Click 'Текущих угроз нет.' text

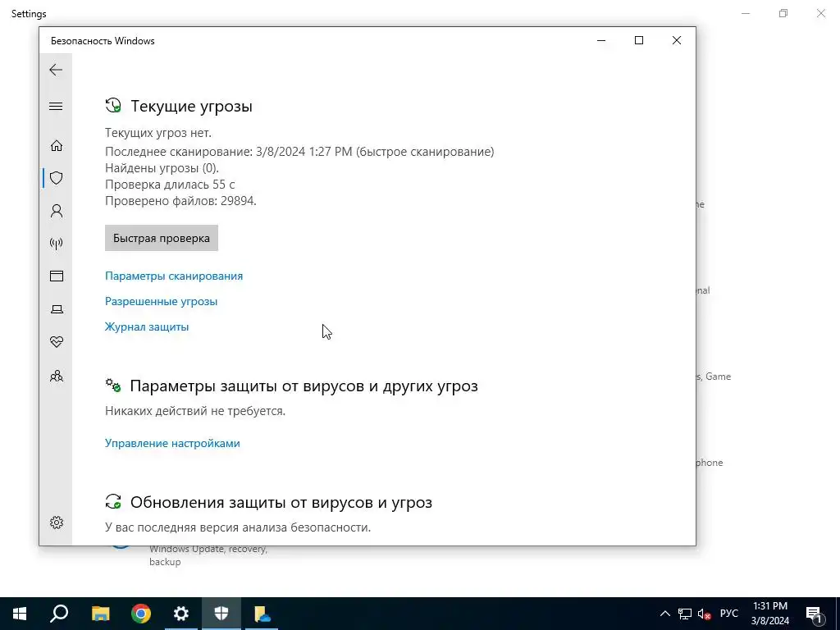(x=158, y=133)
